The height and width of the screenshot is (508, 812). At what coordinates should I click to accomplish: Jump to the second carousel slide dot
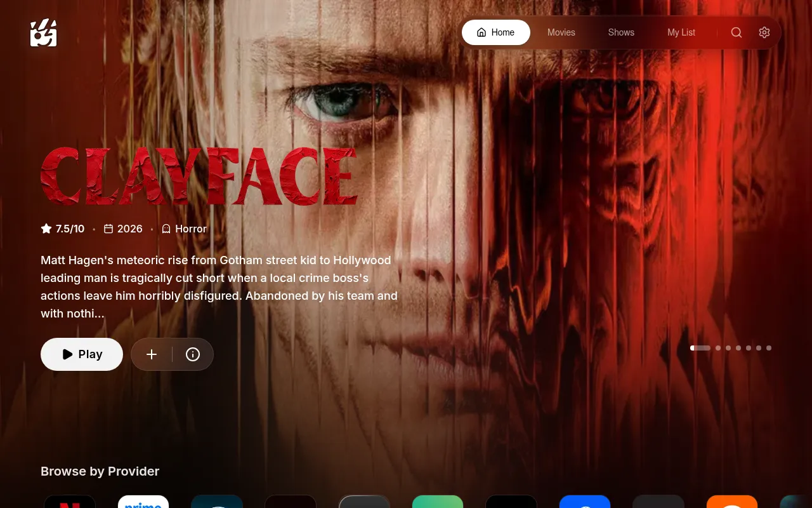(718, 348)
